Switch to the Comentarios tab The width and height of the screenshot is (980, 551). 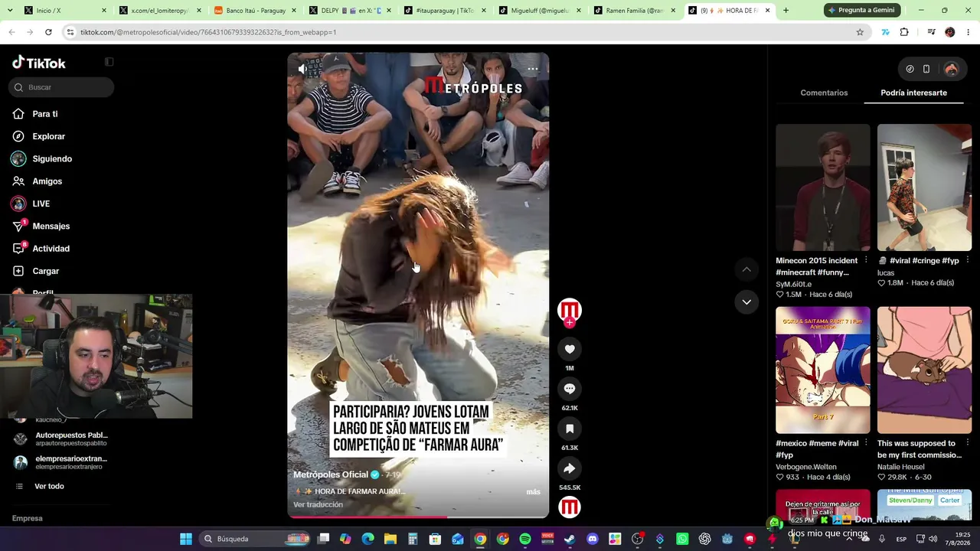pos(824,93)
